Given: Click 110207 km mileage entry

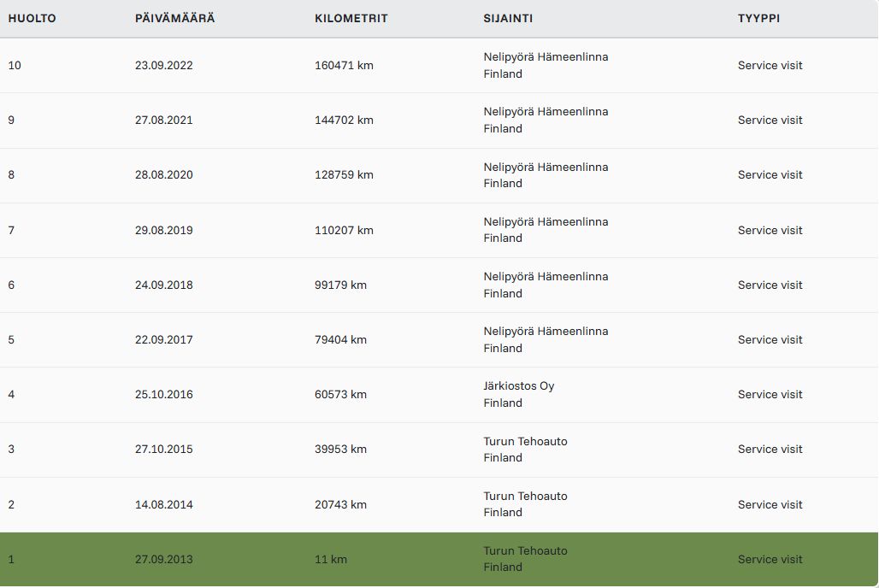Looking at the screenshot, I should pyautogui.click(x=344, y=231).
